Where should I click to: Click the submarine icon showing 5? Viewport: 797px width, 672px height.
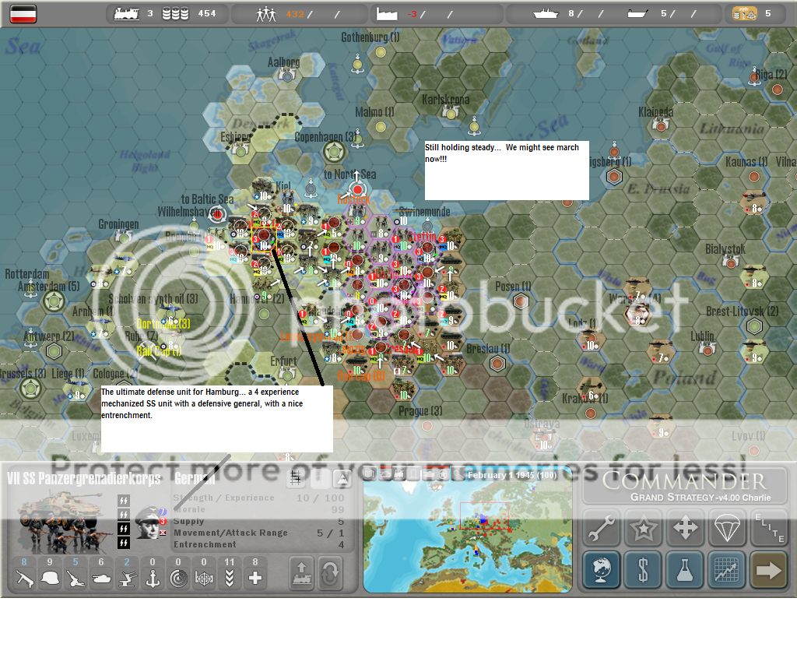tap(637, 14)
